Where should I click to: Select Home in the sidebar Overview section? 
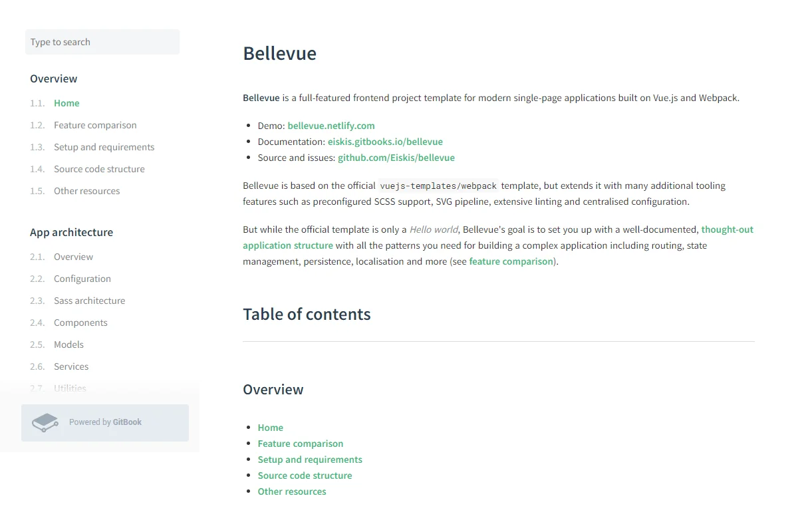point(66,103)
